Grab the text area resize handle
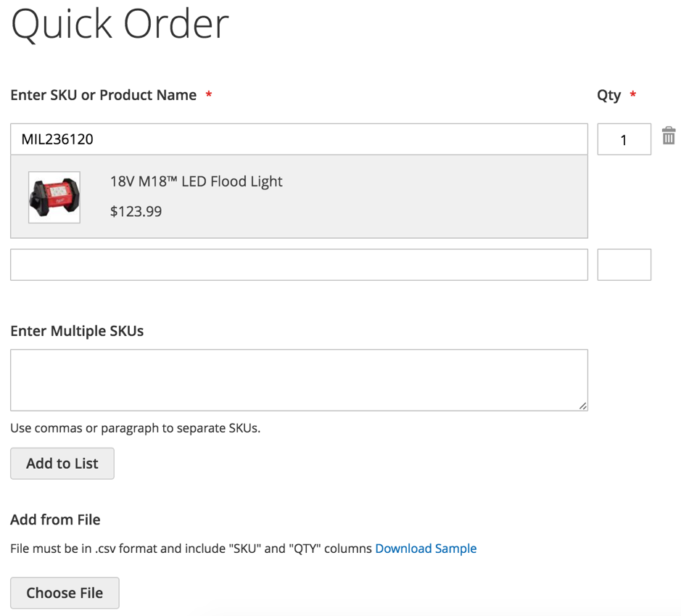681x616 pixels. [x=583, y=406]
